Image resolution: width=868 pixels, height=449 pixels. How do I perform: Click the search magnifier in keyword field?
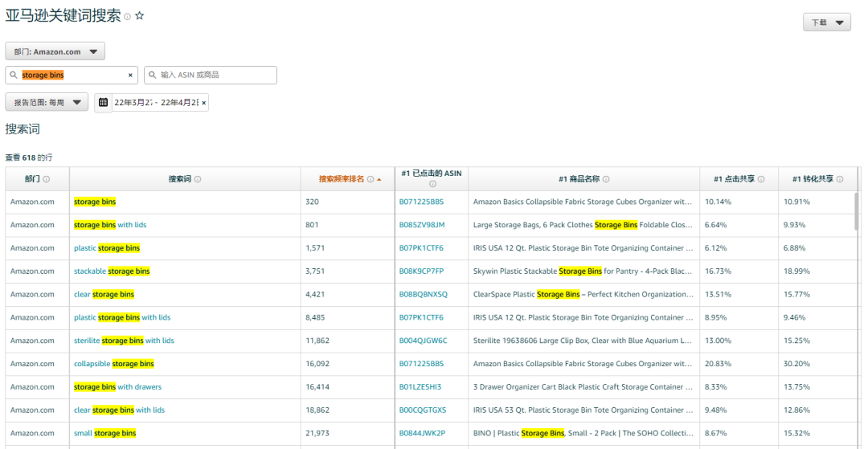[x=14, y=76]
